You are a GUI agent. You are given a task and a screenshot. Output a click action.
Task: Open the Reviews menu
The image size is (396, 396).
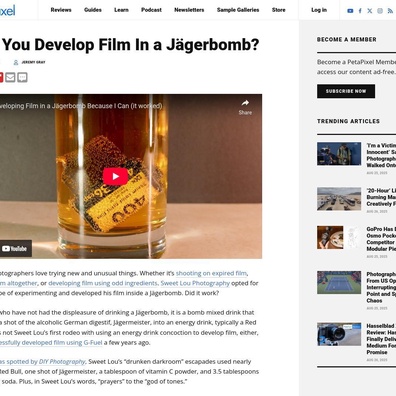click(61, 10)
